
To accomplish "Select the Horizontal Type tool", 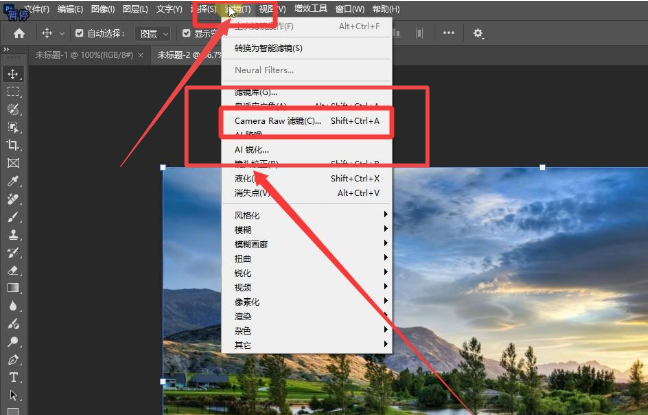I will (13, 377).
